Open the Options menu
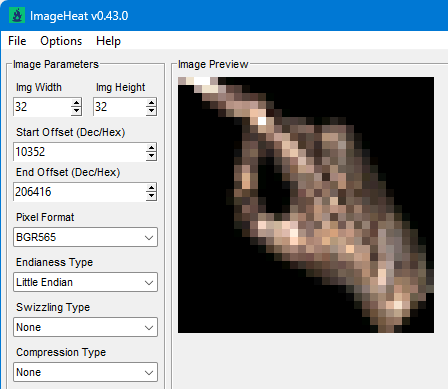Image resolution: width=448 pixels, height=389 pixels. [x=61, y=41]
